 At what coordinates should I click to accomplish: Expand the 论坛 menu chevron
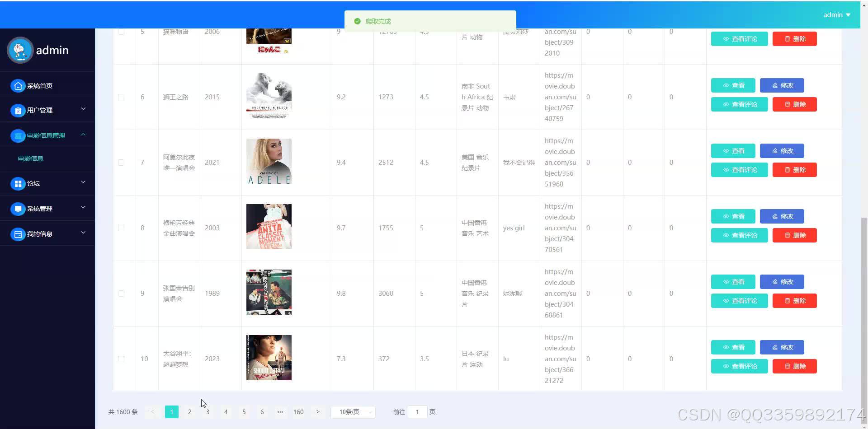click(83, 182)
